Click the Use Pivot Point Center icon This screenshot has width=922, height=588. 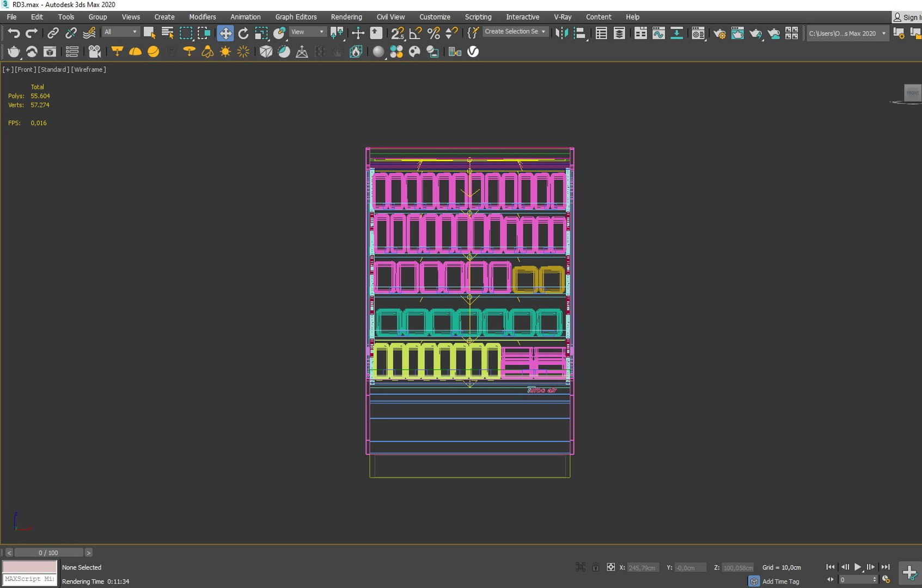(337, 33)
